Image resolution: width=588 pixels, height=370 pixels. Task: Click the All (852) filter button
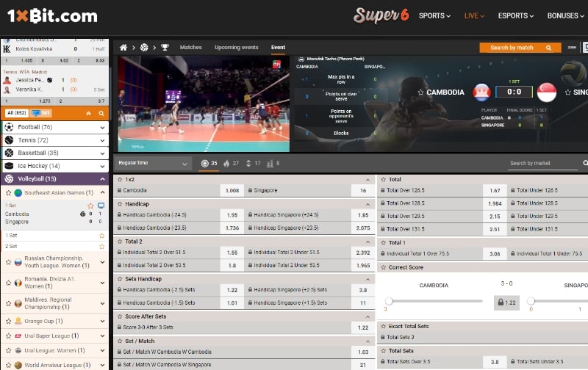point(16,113)
